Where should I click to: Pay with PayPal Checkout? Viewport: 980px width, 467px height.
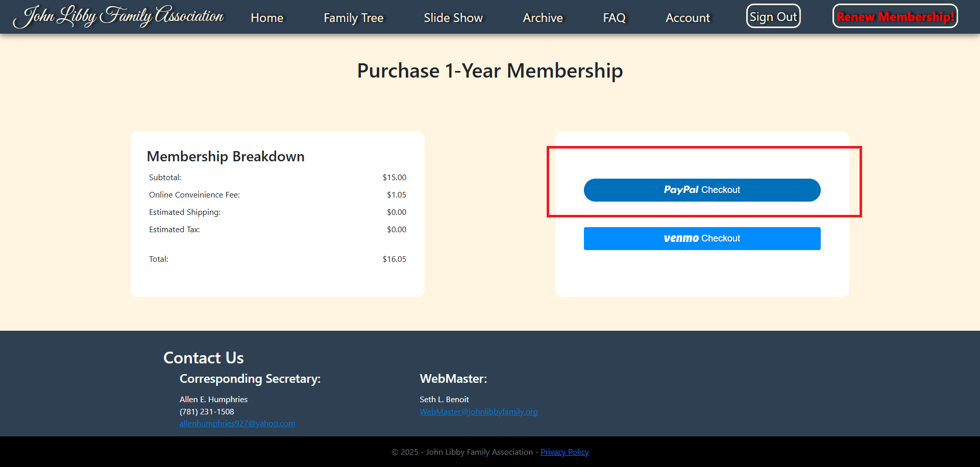702,190
